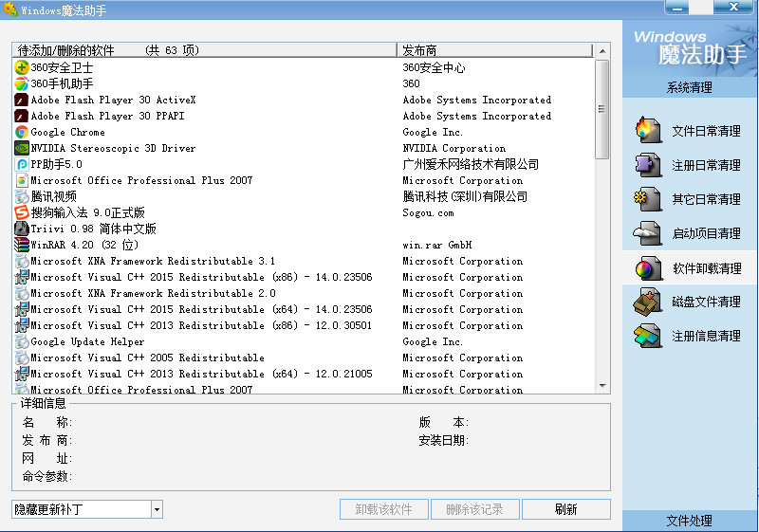Select 搜狗输入法 9.0正式版 row text
759x532 pixels.
[88, 212]
